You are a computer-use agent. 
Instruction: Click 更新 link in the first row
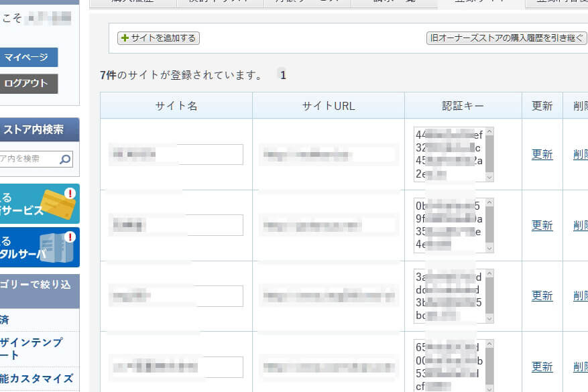(x=542, y=154)
